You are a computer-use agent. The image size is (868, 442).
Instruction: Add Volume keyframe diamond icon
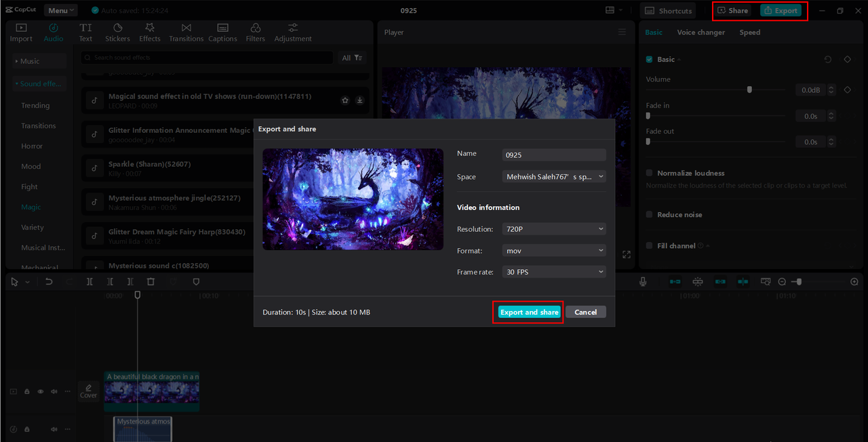click(847, 89)
